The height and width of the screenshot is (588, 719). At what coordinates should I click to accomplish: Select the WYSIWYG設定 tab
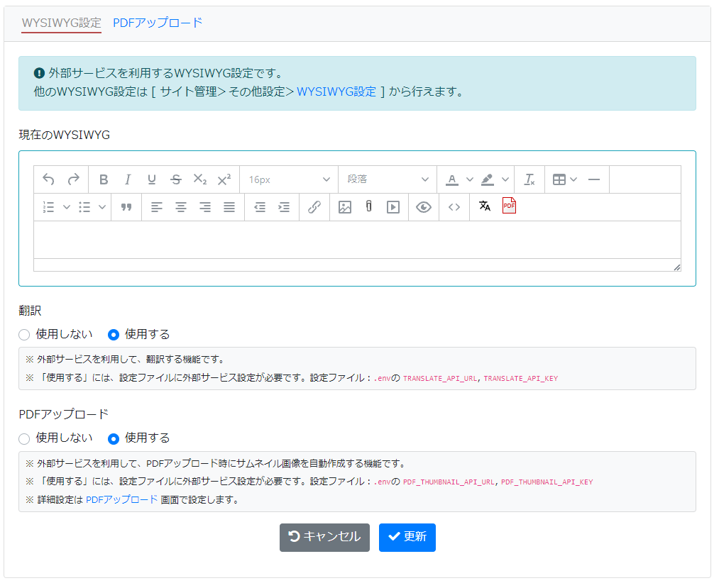click(60, 23)
